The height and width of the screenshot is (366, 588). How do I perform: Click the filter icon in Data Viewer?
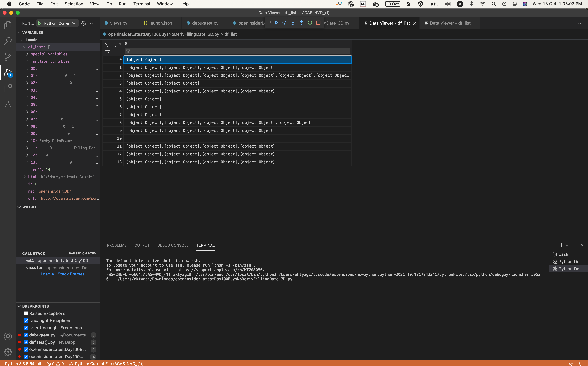pos(107,45)
